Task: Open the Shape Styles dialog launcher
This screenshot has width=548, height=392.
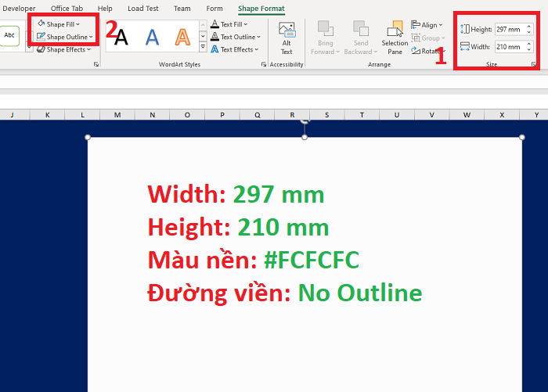Action: 96,64
